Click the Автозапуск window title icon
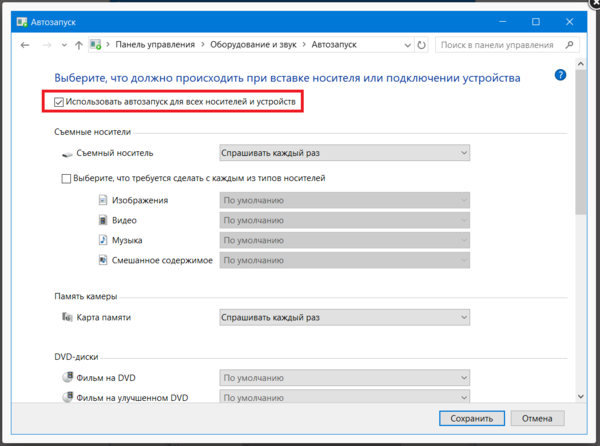The width and height of the screenshot is (600, 446). point(22,22)
